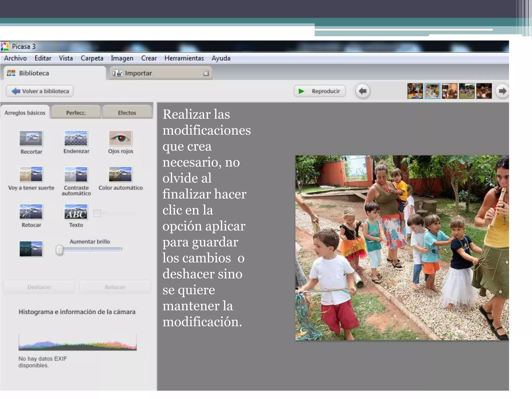Select the Recortar crop tool icon
532x399 pixels.
pyautogui.click(x=31, y=138)
